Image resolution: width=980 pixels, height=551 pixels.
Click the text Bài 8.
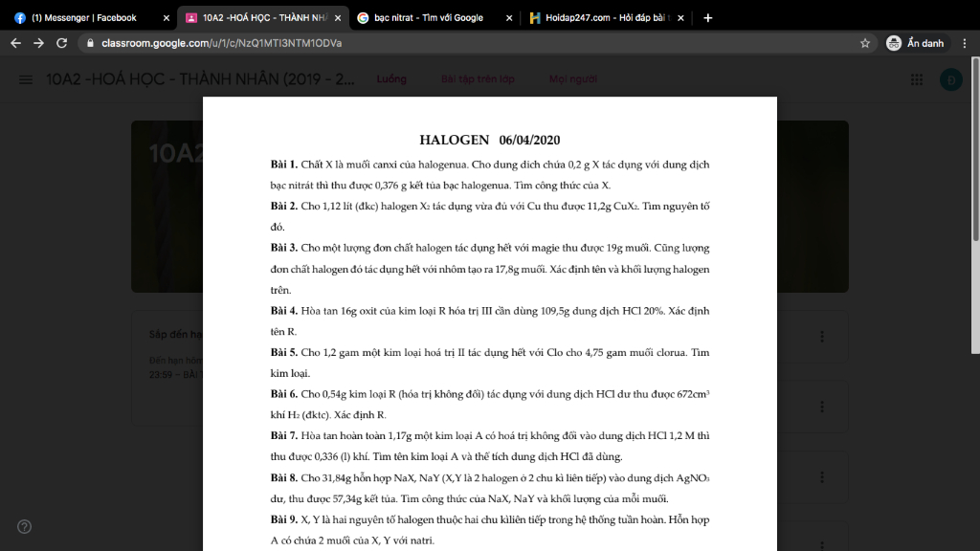(283, 478)
